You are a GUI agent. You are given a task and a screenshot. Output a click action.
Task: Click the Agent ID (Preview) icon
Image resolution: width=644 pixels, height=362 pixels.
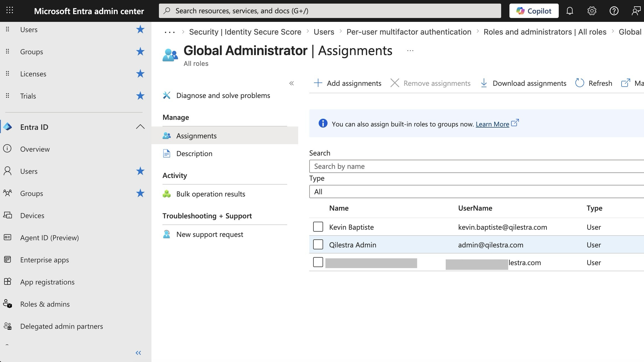point(7,237)
